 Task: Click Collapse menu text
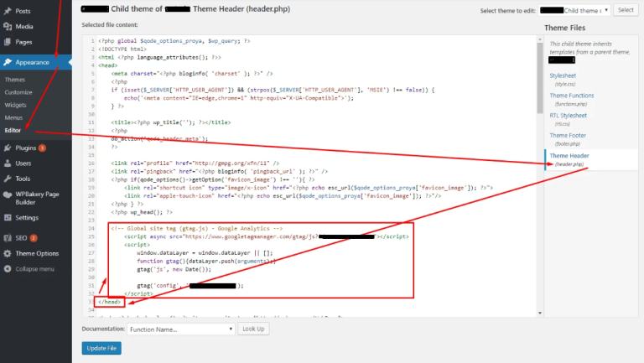pyautogui.click(x=35, y=269)
